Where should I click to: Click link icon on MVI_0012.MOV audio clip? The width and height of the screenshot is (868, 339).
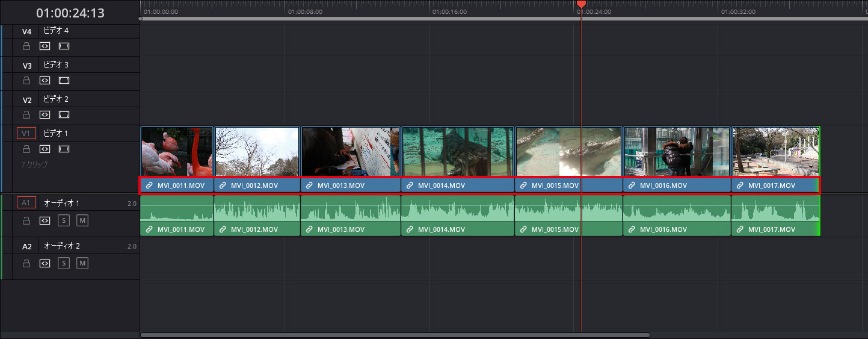(223, 229)
